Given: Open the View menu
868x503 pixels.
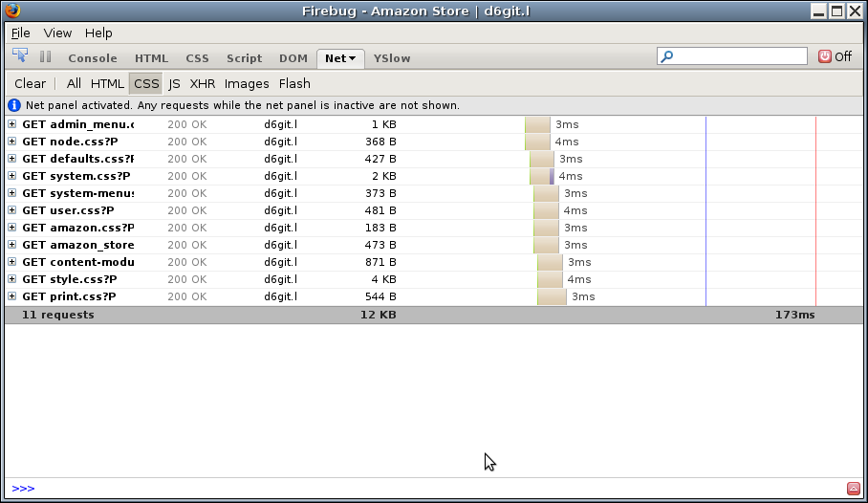Looking at the screenshot, I should click(57, 33).
